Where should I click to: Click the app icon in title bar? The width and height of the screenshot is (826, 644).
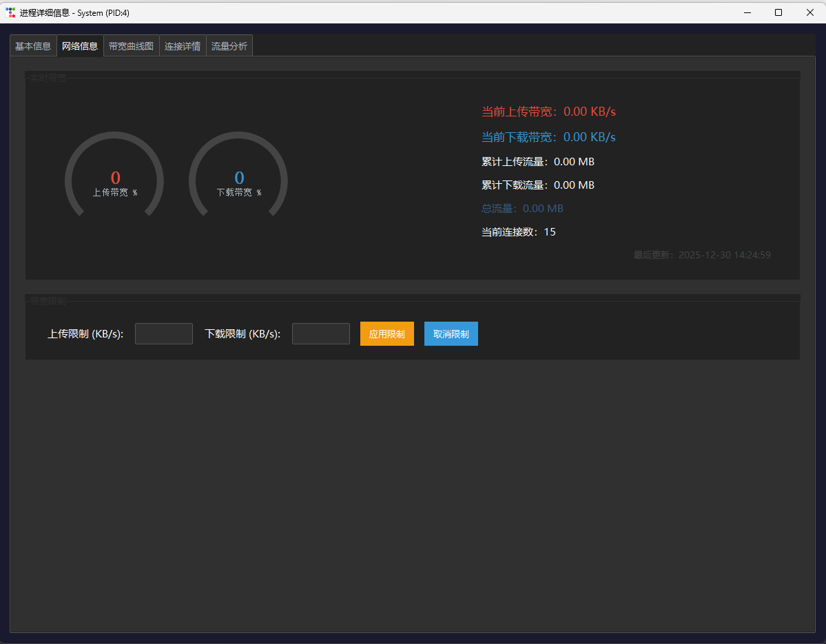point(10,12)
